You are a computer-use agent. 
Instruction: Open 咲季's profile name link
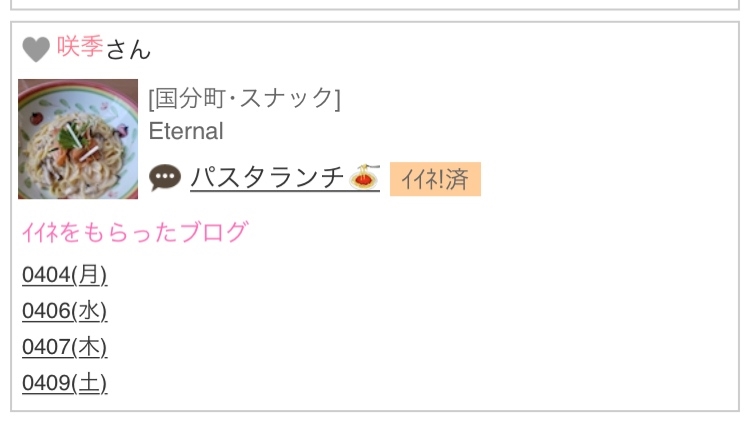tap(80, 47)
